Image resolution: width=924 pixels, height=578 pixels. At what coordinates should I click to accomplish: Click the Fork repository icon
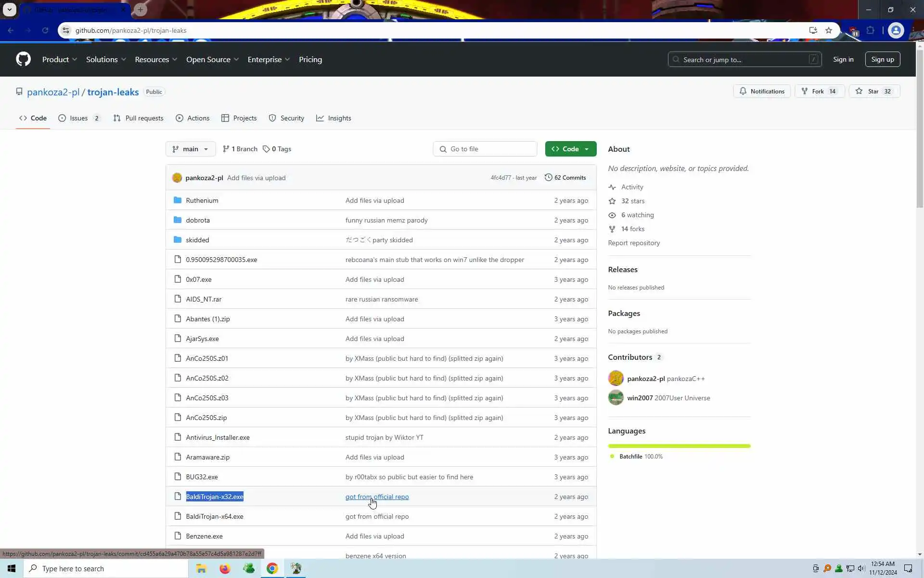coord(804,91)
